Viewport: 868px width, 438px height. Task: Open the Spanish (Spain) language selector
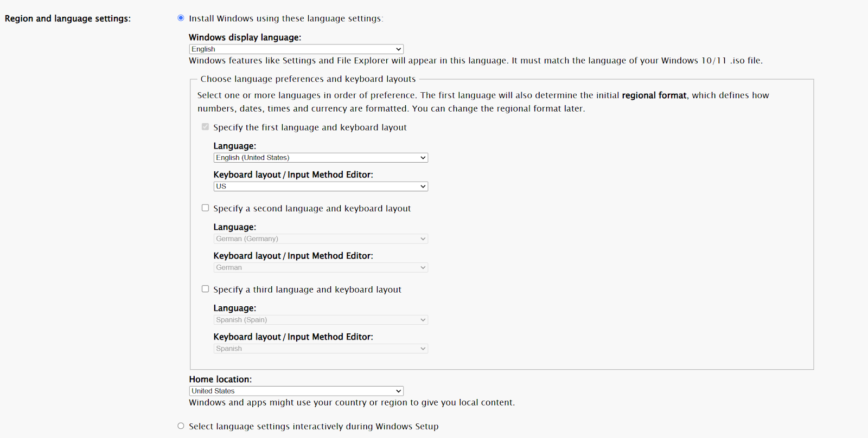click(320, 319)
